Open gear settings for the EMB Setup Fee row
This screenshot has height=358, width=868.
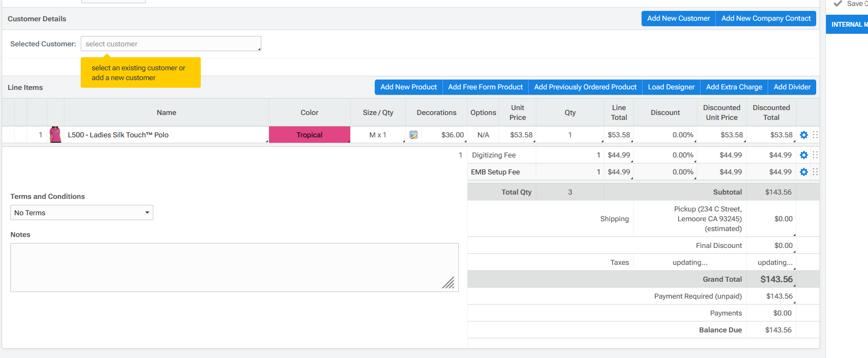tap(804, 172)
